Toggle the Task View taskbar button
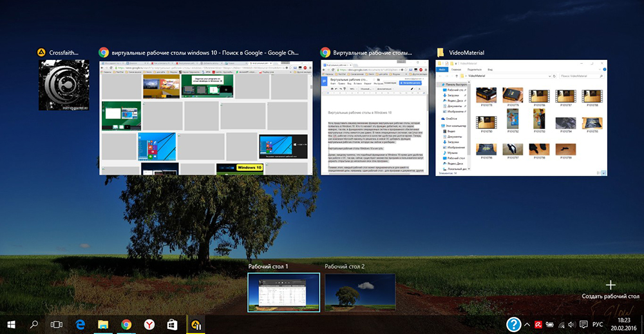 click(x=57, y=324)
